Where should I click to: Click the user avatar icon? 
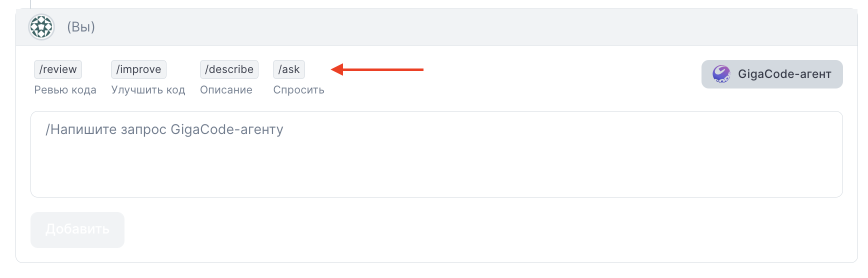(x=41, y=27)
